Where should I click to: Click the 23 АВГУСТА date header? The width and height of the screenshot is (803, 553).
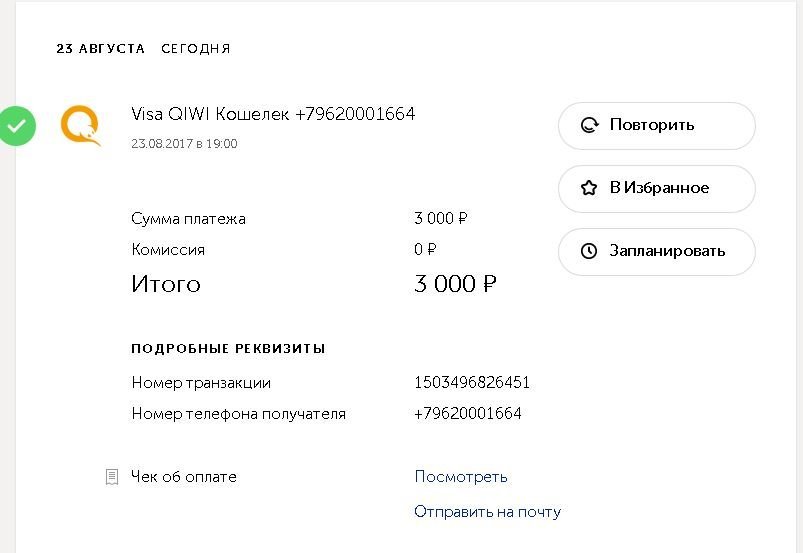100,49
